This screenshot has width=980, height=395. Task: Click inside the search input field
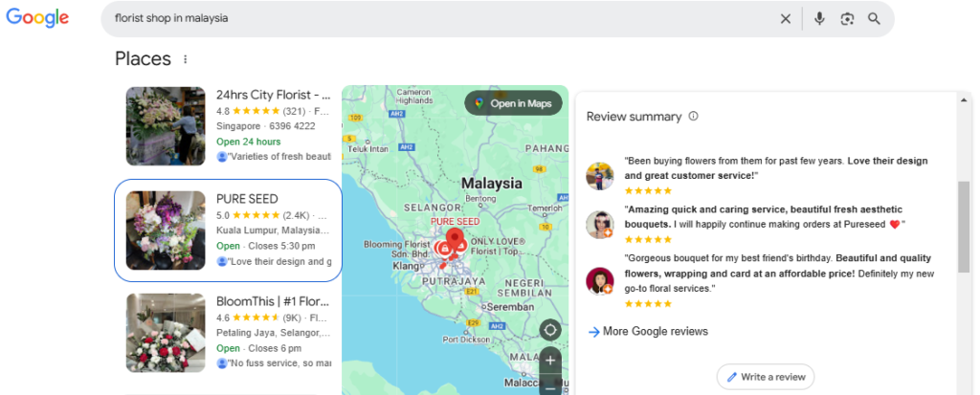point(431,19)
